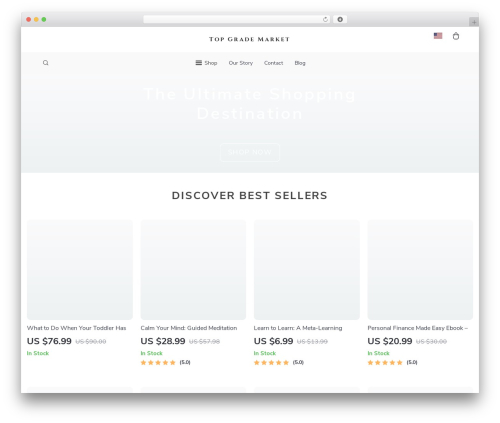Screen dimensions: 500x423
Task: Click the yellow minimize window button
Action: 36,19
